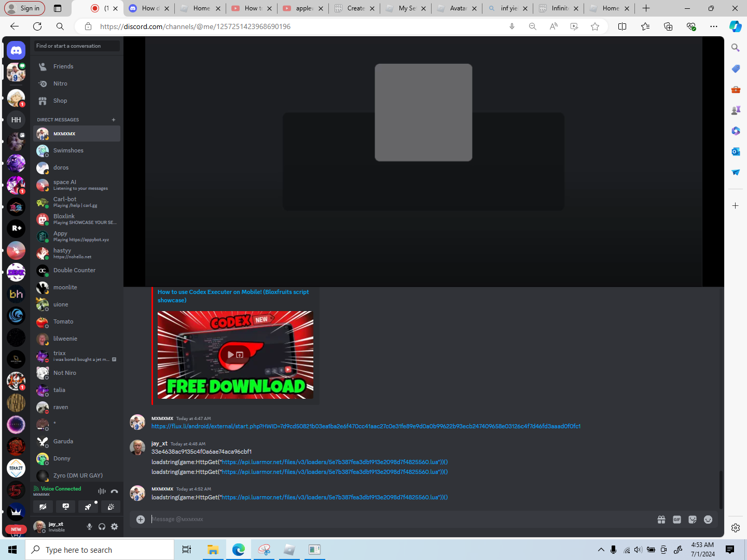Open the attachment plus button in message bar
The image size is (747, 560).
141,520
